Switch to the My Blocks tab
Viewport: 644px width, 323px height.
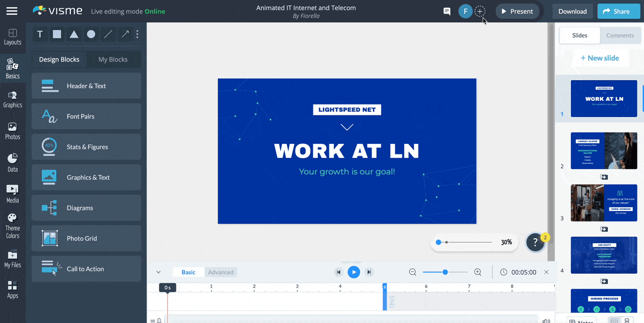point(113,59)
